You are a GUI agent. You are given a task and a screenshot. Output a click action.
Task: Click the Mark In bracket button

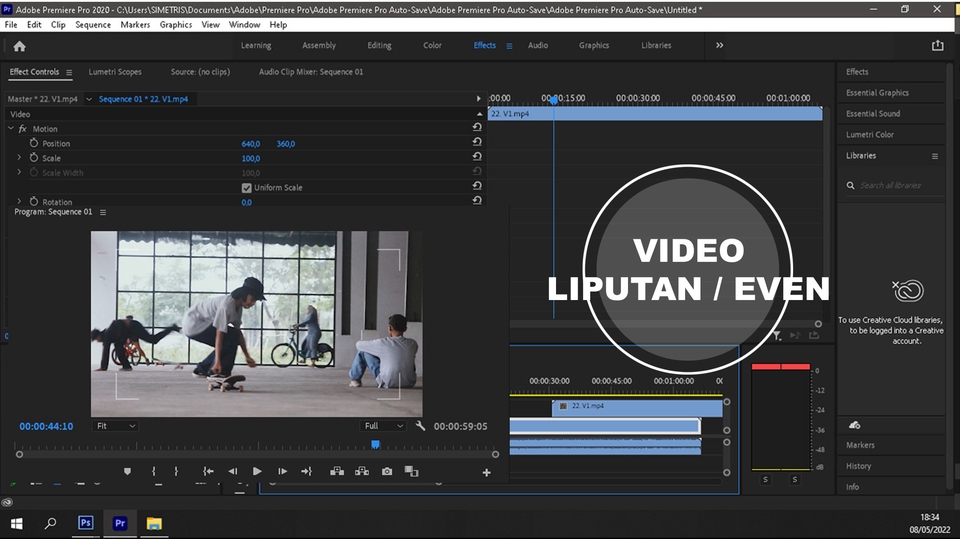click(x=153, y=472)
